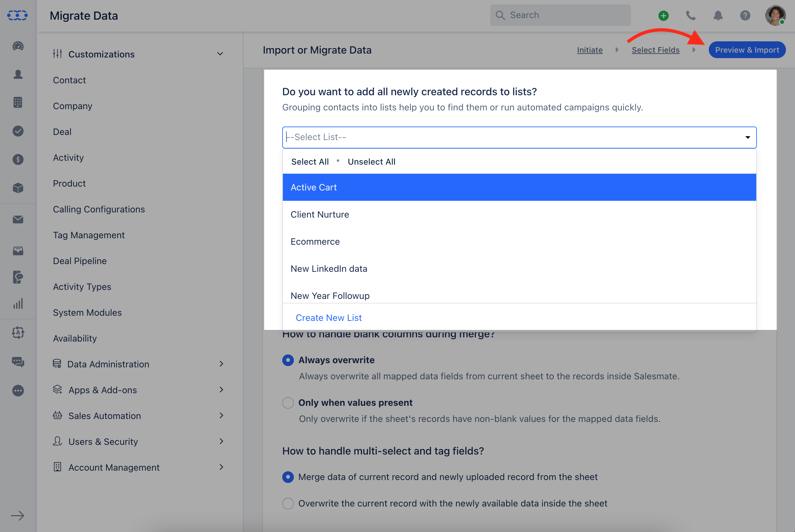The width and height of the screenshot is (795, 532).
Task: Open Contacts person icon in sidebar
Action: tap(18, 74)
